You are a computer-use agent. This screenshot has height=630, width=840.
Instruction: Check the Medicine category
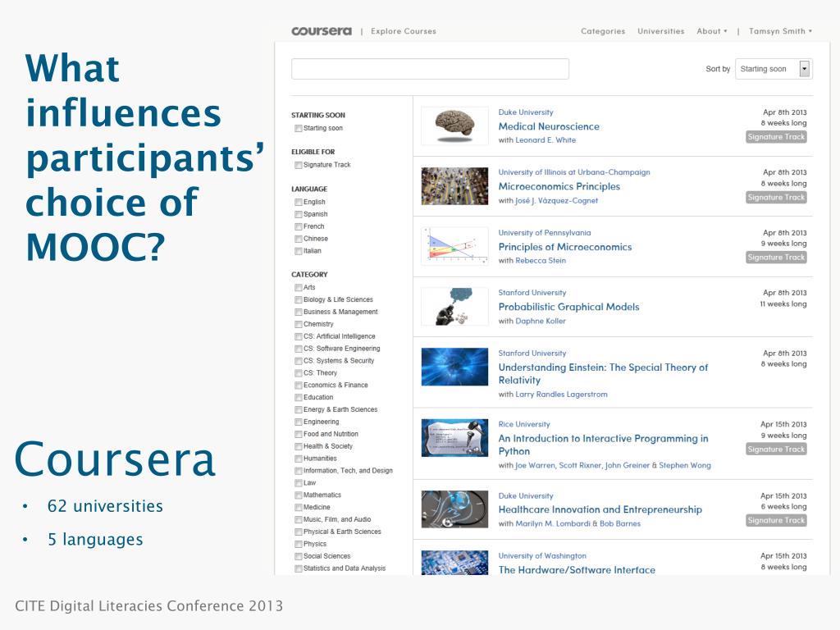click(298, 507)
